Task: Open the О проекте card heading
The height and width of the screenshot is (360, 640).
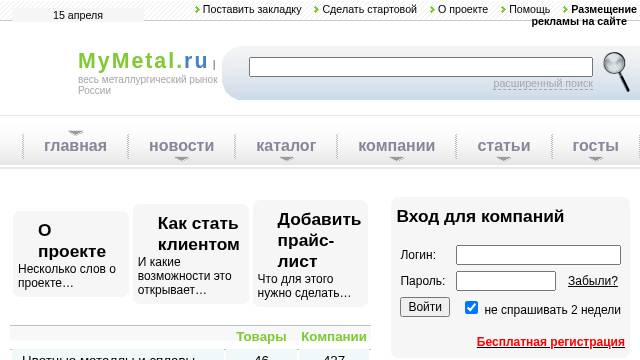Action: click(72, 241)
